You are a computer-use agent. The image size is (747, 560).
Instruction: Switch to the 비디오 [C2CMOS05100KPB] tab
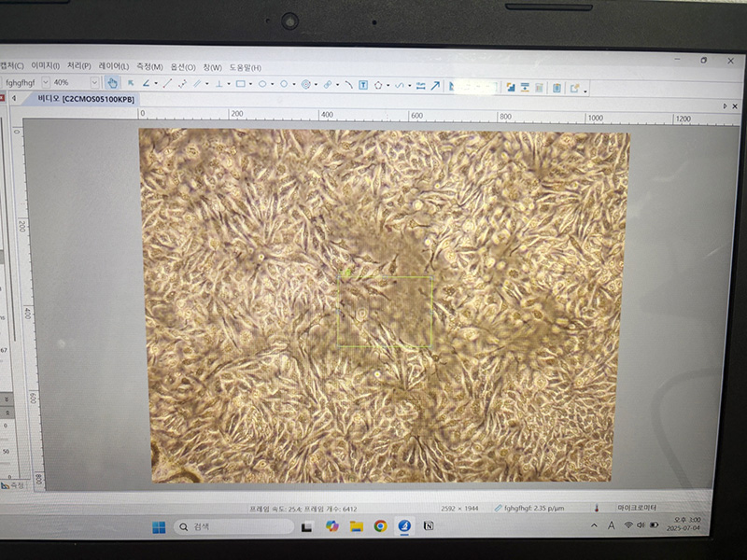click(86, 98)
